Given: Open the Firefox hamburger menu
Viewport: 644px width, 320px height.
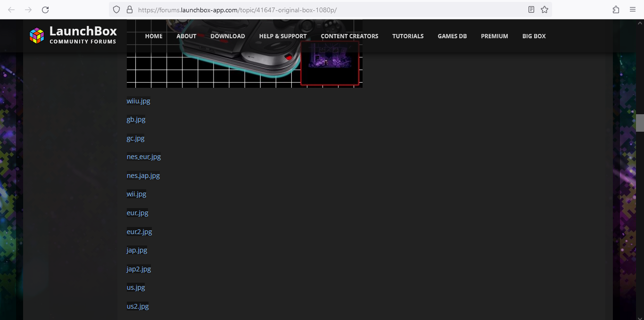Looking at the screenshot, I should [633, 9].
